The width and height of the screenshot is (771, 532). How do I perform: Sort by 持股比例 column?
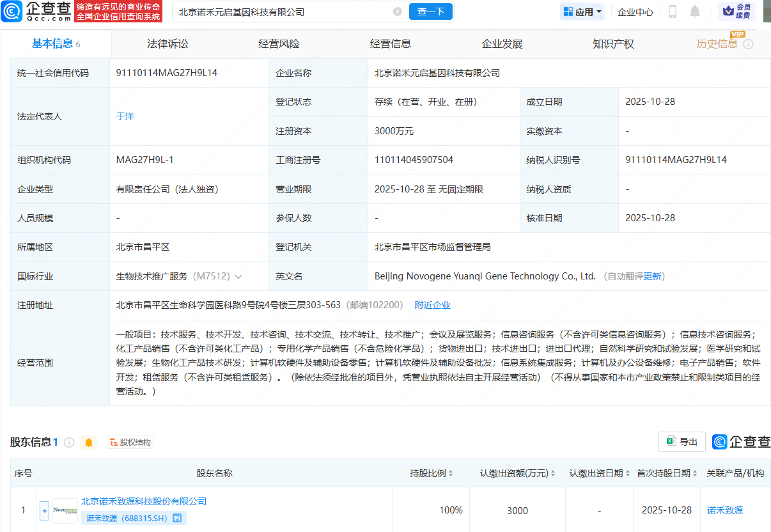click(432, 474)
